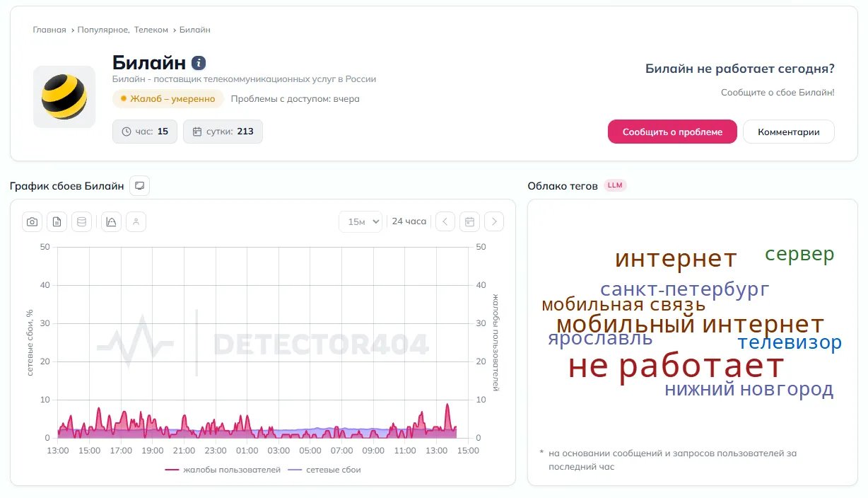Select the не работает tag
The width and height of the screenshot is (868, 498).
click(676, 366)
